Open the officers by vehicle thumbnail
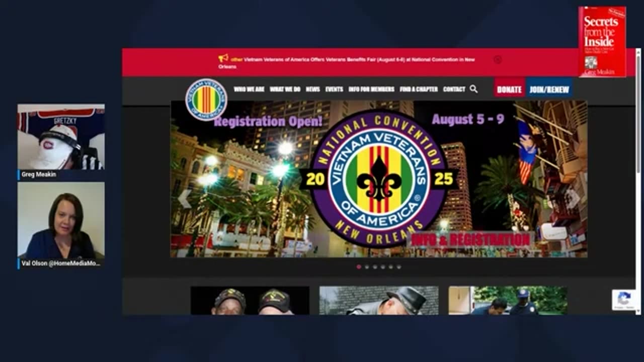 pos(508,301)
